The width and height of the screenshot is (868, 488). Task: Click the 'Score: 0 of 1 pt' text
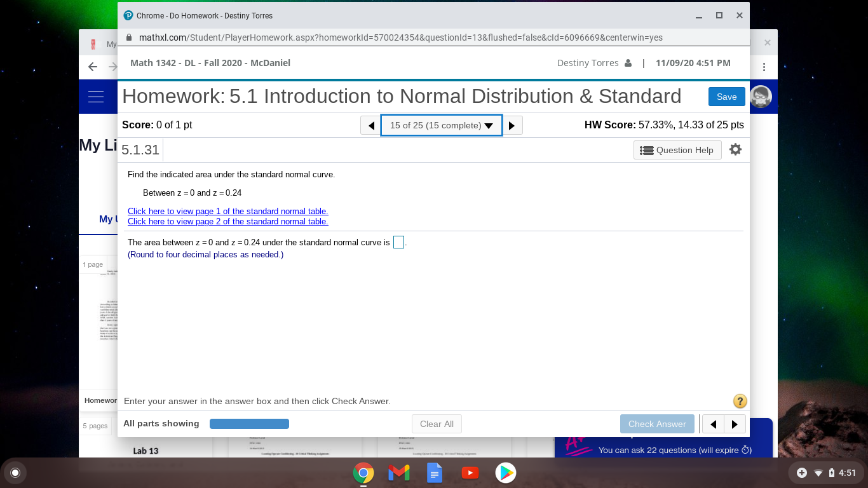157,125
